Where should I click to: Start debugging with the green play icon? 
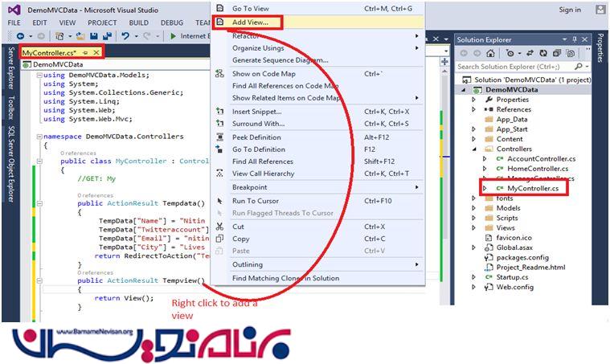pyautogui.click(x=173, y=36)
